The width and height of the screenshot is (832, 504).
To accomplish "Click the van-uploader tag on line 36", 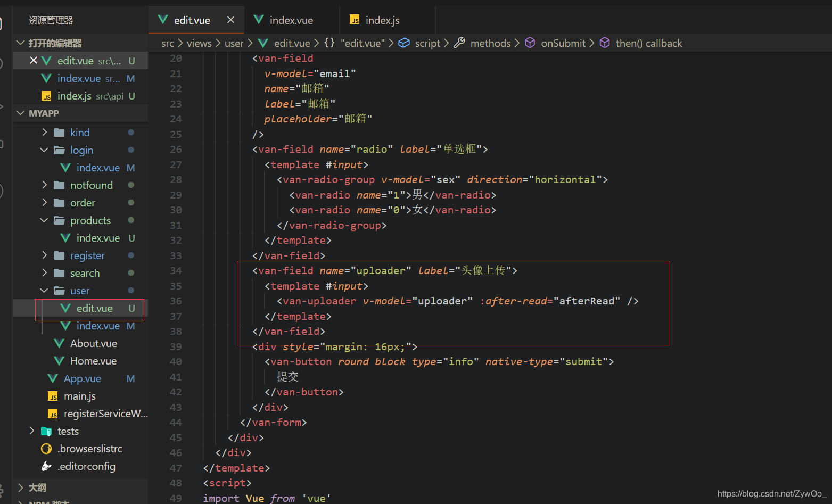I will (319, 301).
